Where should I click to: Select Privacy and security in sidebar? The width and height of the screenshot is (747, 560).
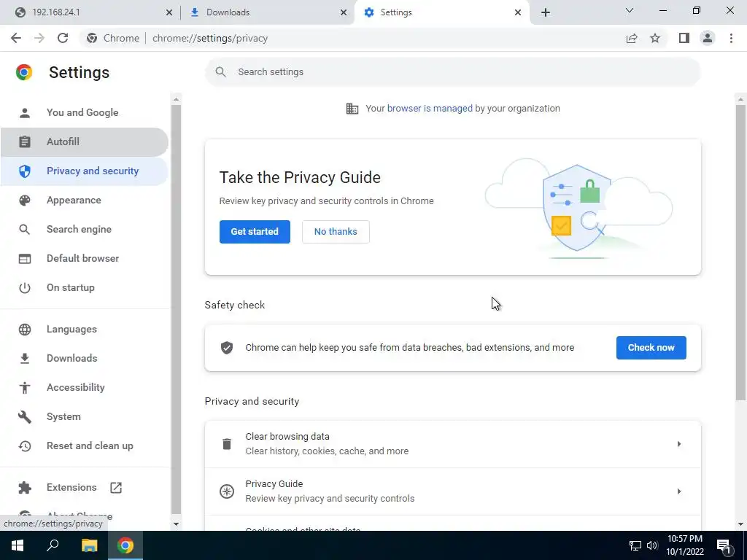point(85,171)
